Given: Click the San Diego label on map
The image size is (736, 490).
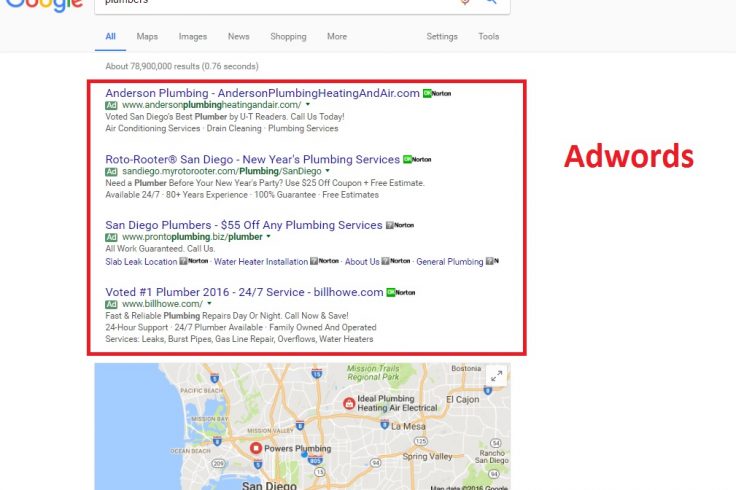Looking at the screenshot, I should [x=269, y=485].
